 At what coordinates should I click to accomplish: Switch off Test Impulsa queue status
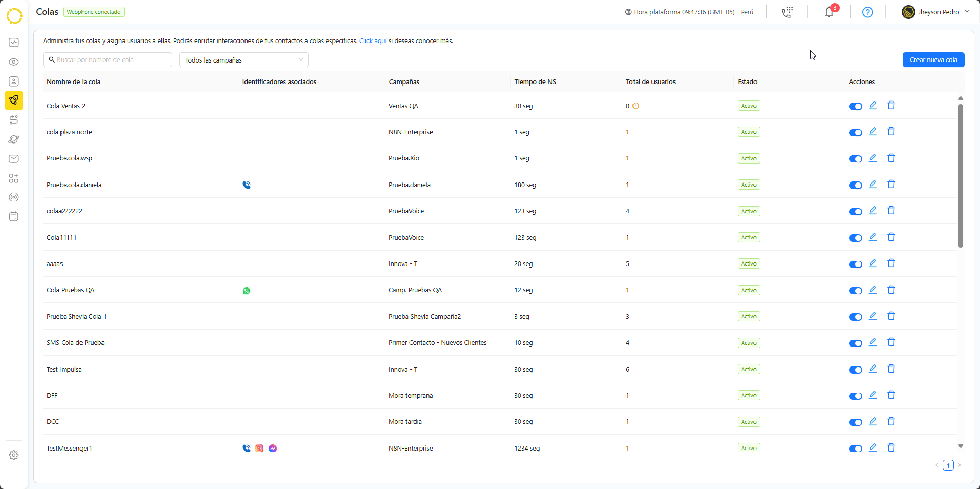coord(855,370)
